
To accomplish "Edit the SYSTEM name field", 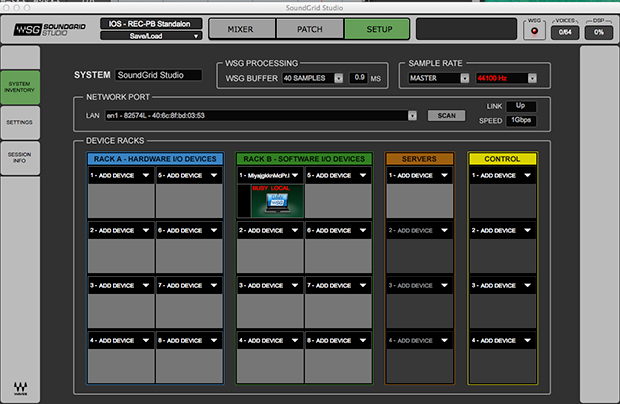I will (159, 75).
